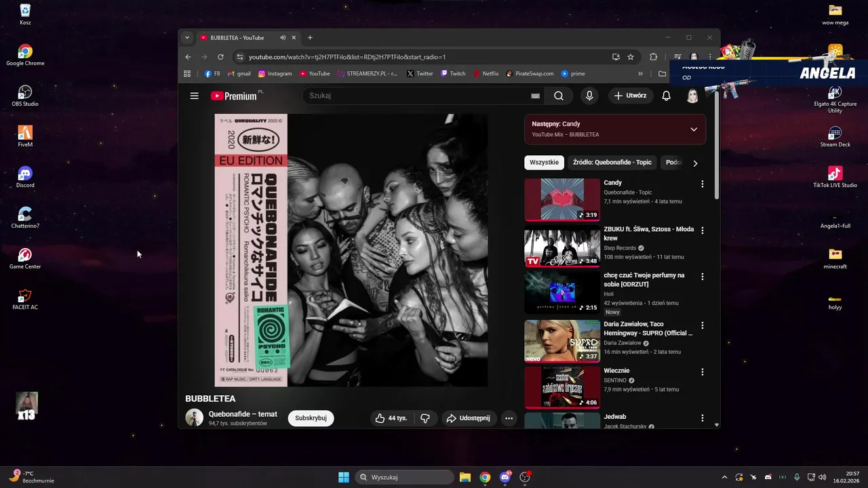This screenshot has height=488, width=868.
Task: Click the Udostępnij share button
Action: pyautogui.click(x=468, y=418)
